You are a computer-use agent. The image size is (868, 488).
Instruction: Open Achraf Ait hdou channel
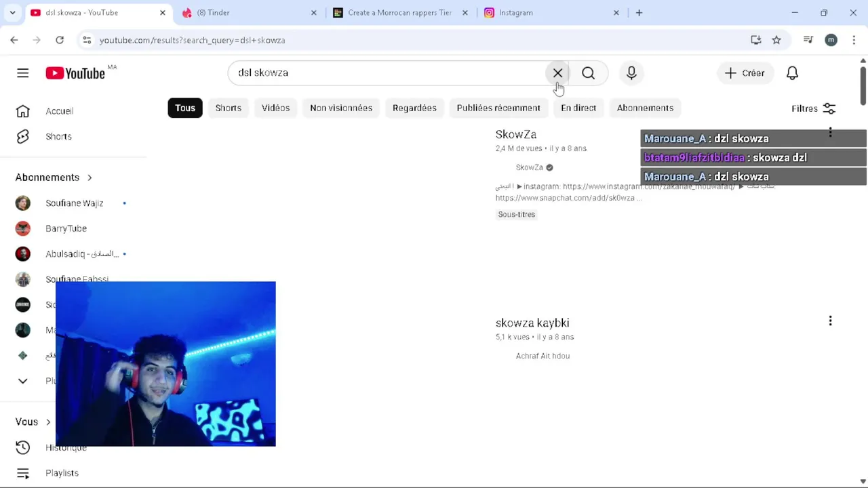[542, 356]
